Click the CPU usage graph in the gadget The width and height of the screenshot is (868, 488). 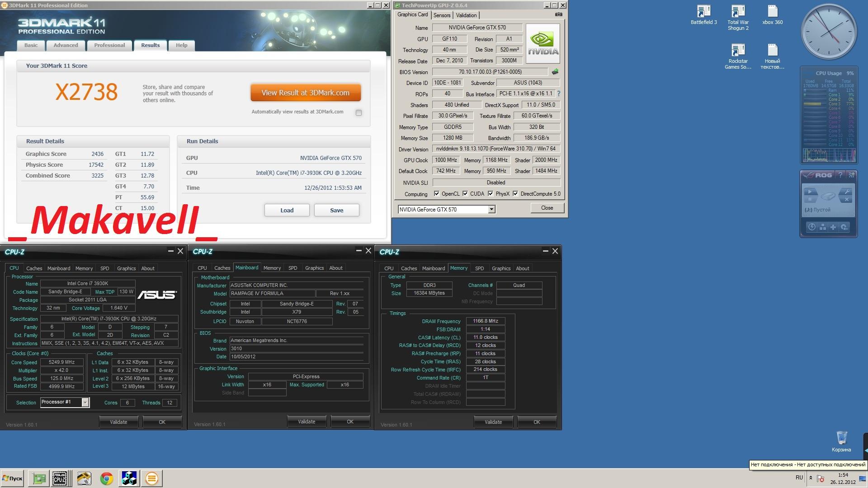coord(829,155)
